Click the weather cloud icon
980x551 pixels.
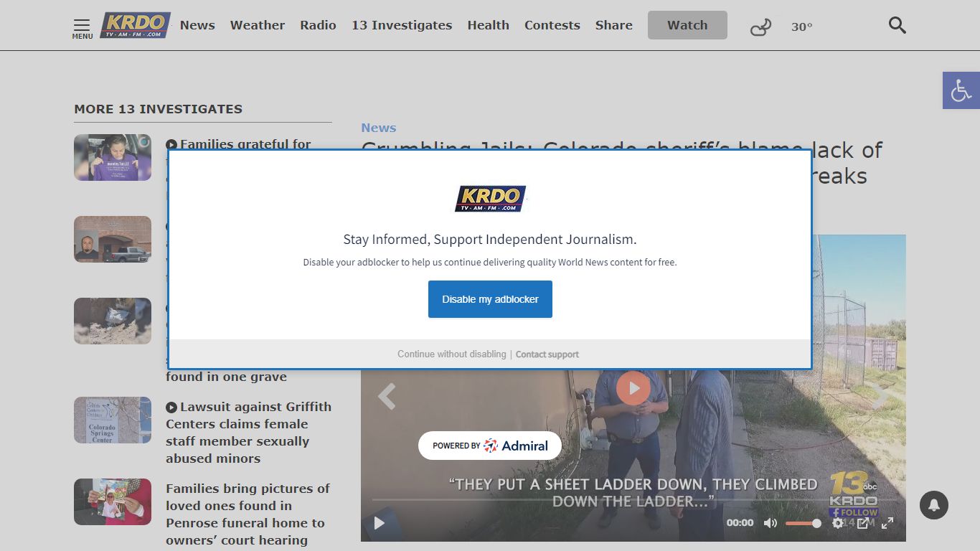click(760, 28)
